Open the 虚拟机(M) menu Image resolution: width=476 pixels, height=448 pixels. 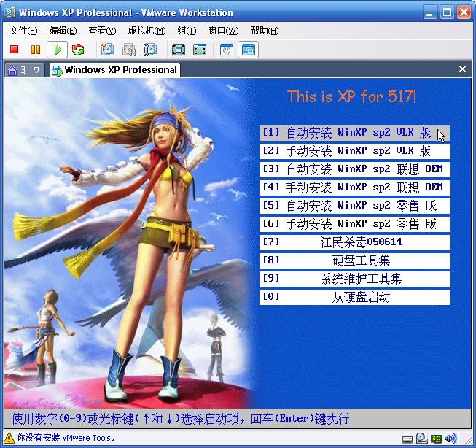[147, 31]
